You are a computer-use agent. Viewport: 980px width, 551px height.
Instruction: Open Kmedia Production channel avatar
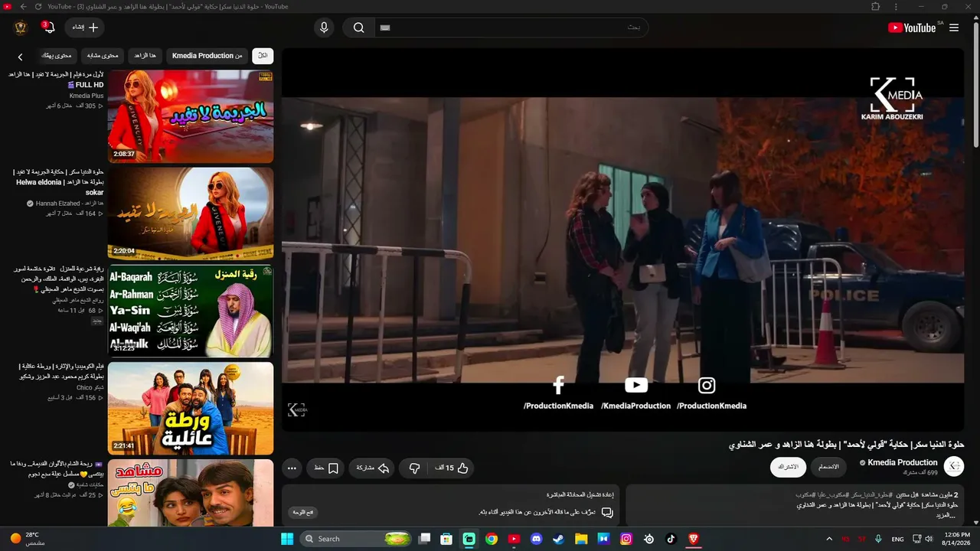pos(954,467)
